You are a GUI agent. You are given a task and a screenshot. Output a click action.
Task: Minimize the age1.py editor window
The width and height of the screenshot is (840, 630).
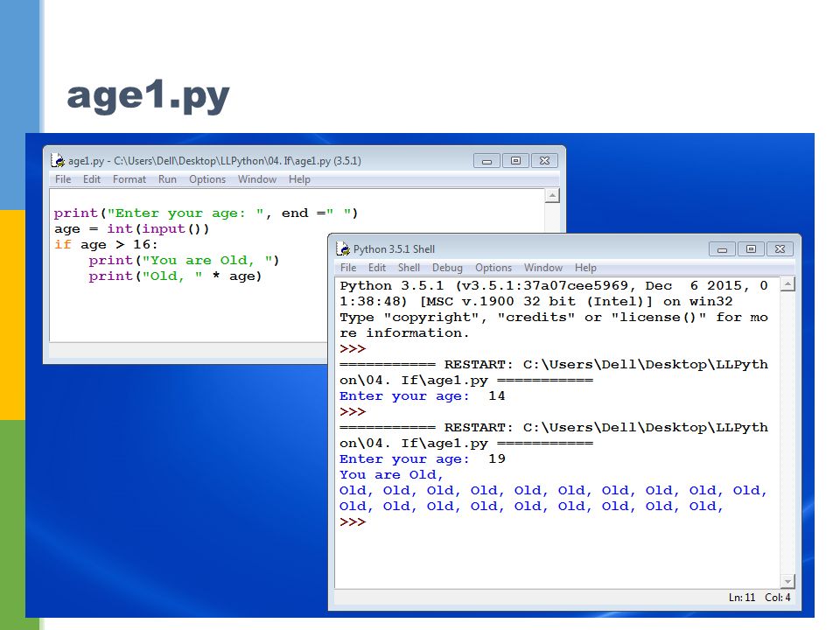click(487, 161)
